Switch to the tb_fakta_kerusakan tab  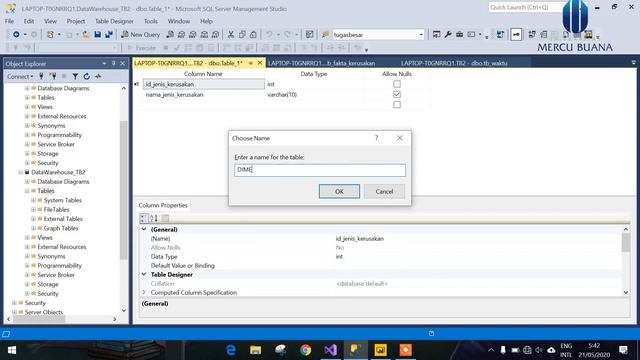[x=322, y=63]
